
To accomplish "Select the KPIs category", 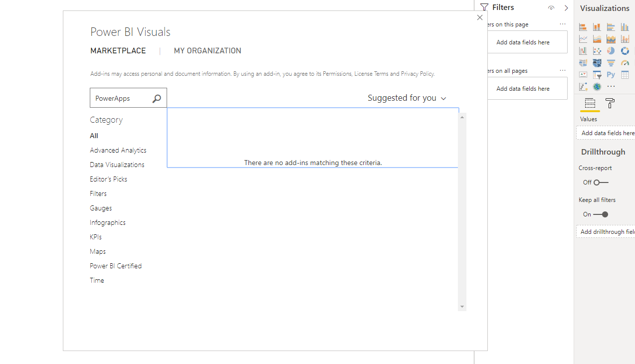I will coord(96,237).
